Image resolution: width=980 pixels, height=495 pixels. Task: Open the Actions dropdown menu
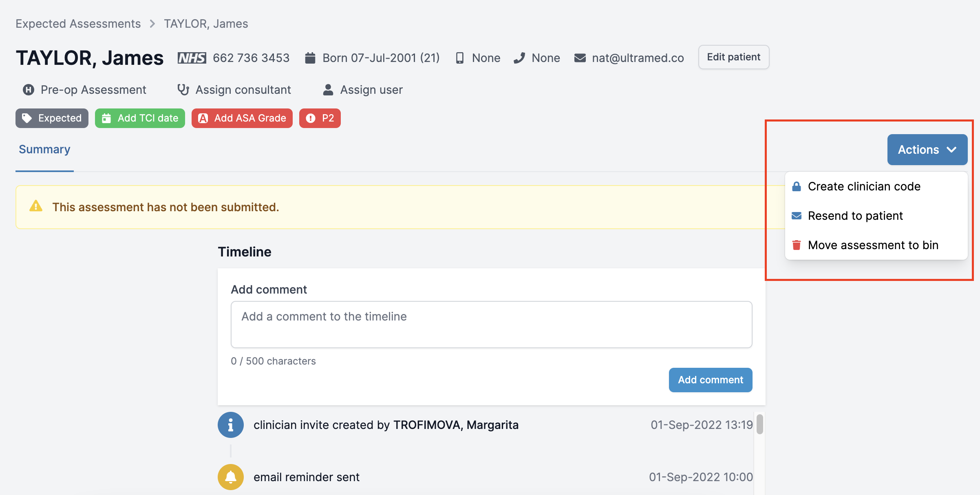(927, 150)
